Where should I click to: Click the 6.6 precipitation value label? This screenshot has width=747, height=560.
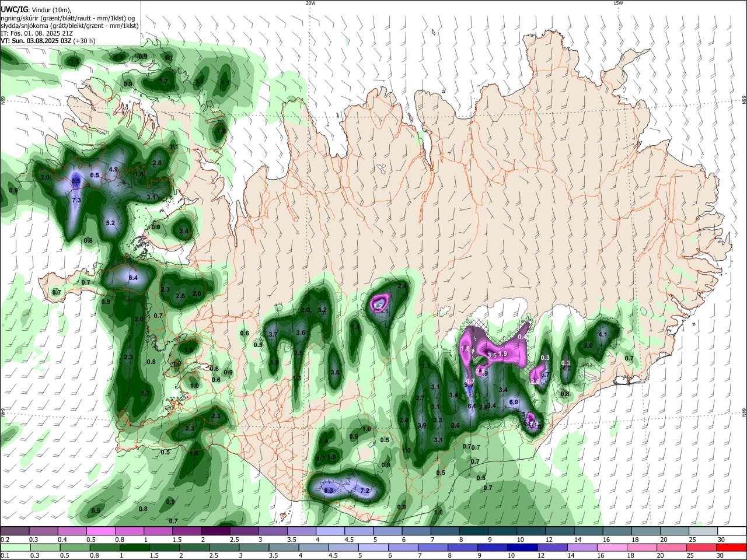pos(472,406)
